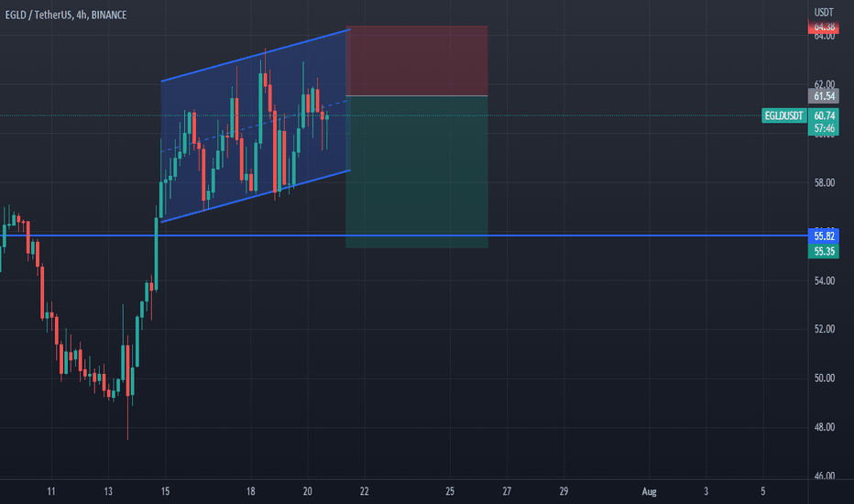Click the USDT currency label above the price axis
The image size is (854, 504).
click(824, 12)
